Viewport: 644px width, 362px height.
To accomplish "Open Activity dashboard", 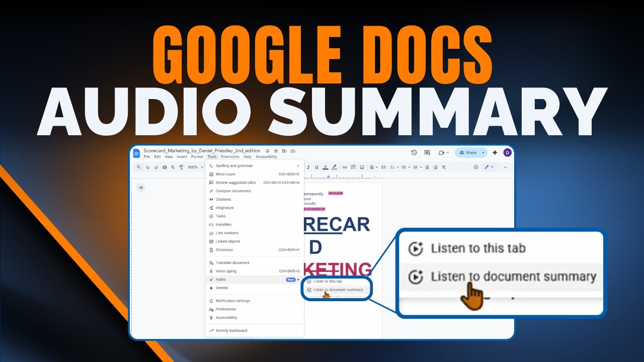I will [255, 330].
